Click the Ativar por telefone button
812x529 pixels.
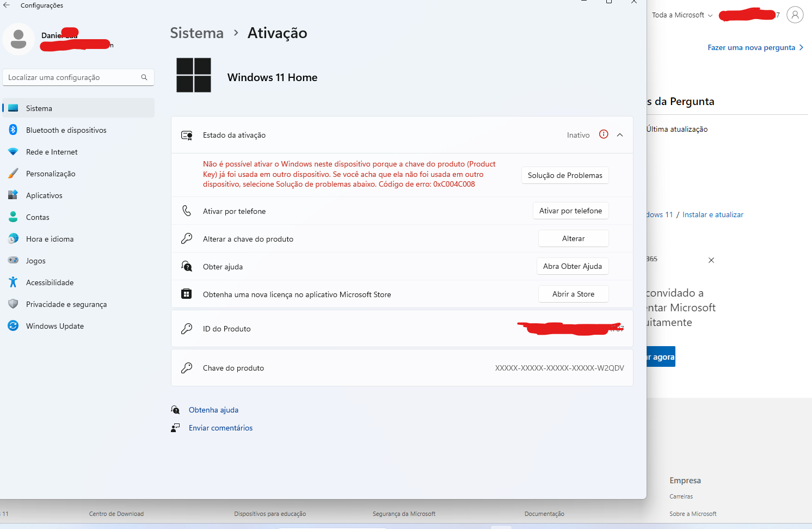(570, 211)
